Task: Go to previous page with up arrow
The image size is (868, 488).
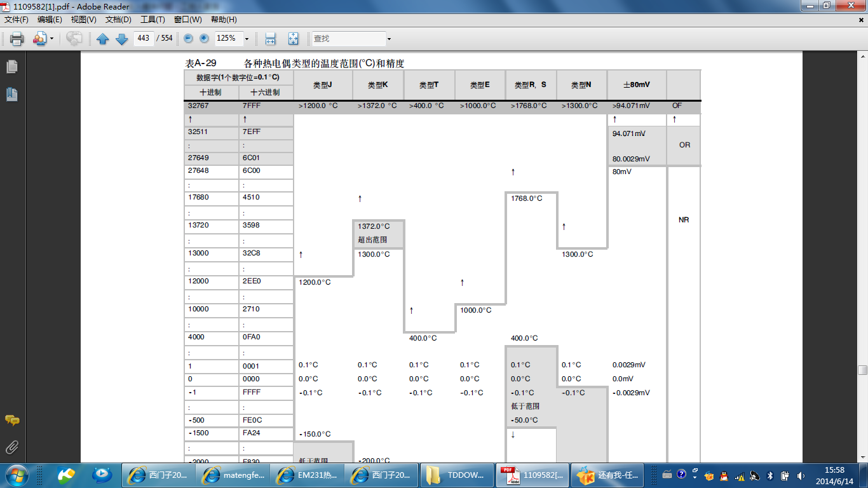Action: (x=103, y=39)
